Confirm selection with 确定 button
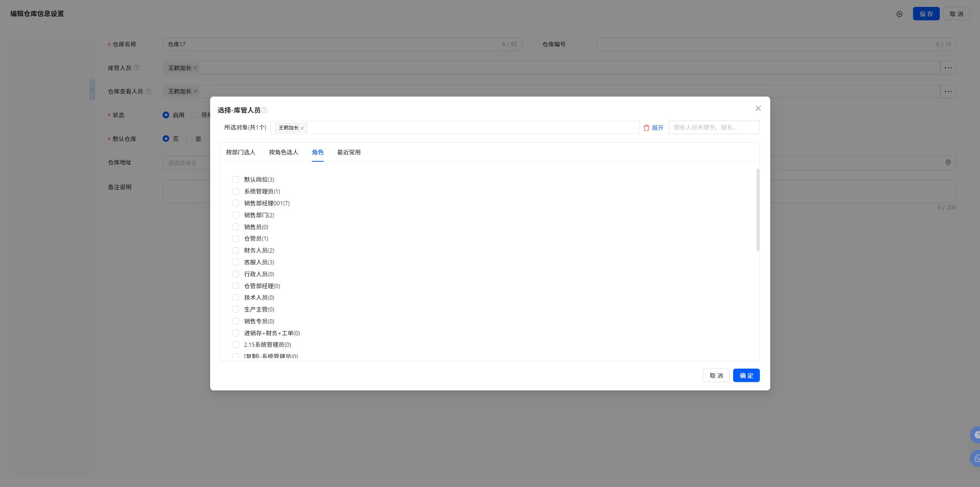980x487 pixels. [746, 375]
